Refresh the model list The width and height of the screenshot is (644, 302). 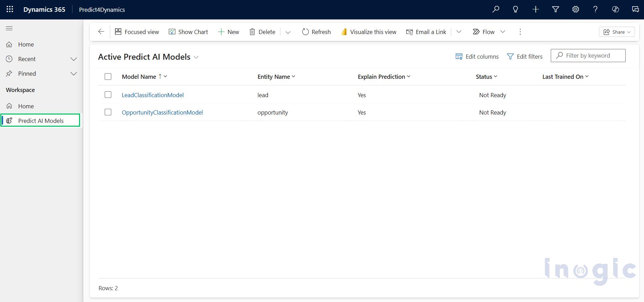coord(316,32)
